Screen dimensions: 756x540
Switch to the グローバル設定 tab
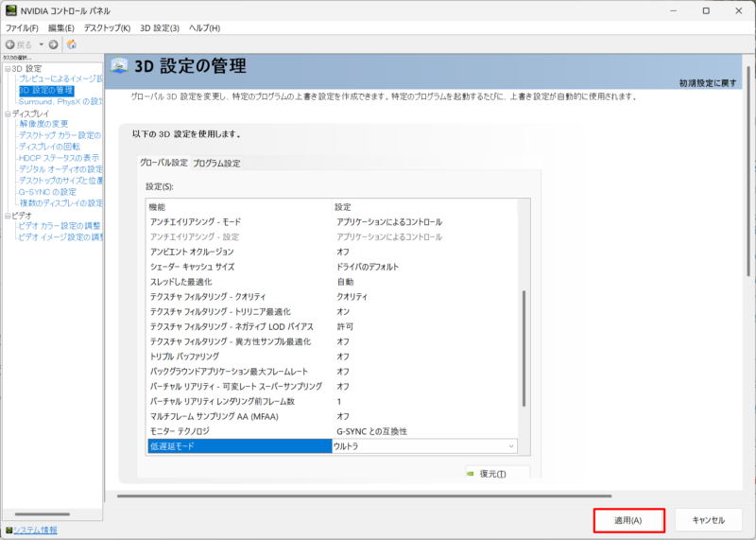[x=163, y=163]
